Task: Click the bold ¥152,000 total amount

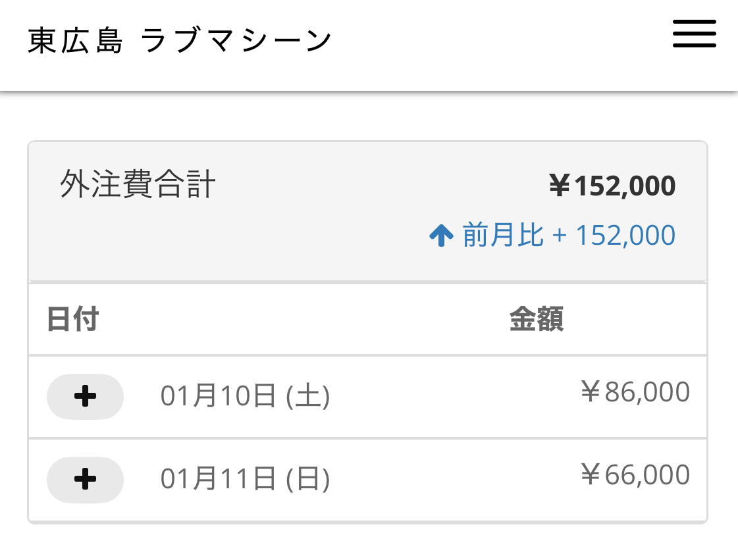Action: click(612, 187)
